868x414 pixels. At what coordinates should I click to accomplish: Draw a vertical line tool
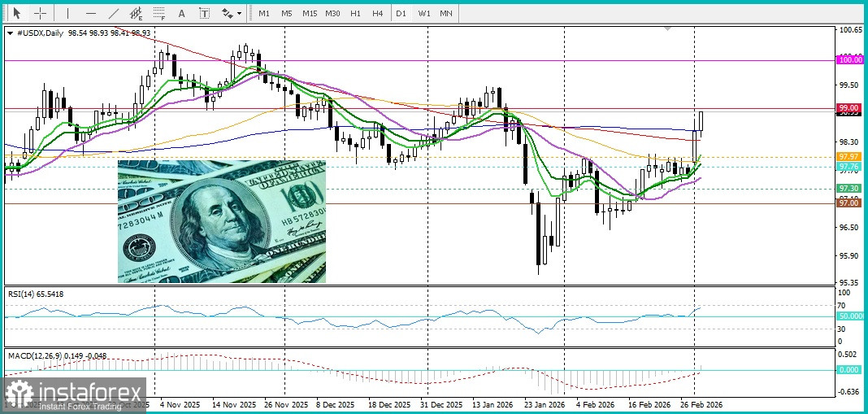click(67, 14)
